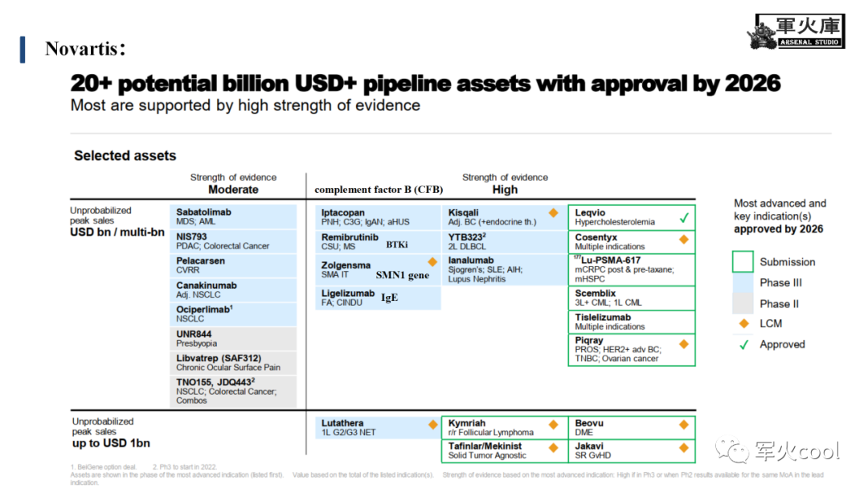Select the YTB323 2L DLBCL cell
The image size is (868, 489).
point(505,241)
